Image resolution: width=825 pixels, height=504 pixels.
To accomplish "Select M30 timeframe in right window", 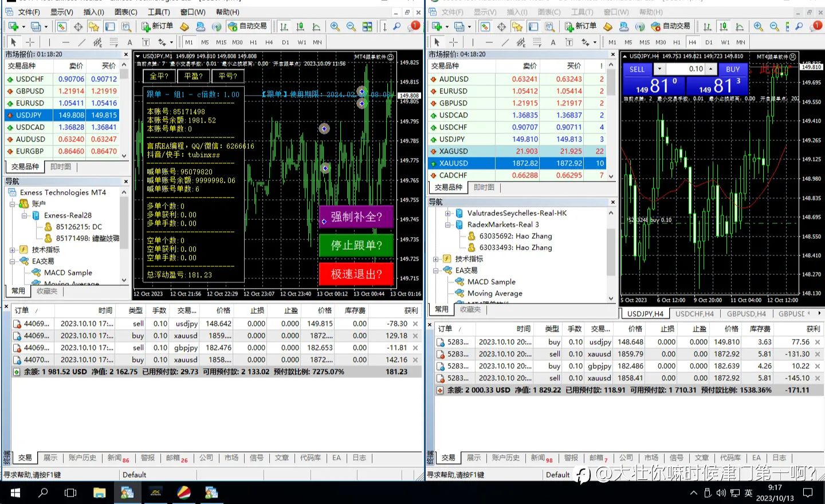I will pyautogui.click(x=661, y=42).
